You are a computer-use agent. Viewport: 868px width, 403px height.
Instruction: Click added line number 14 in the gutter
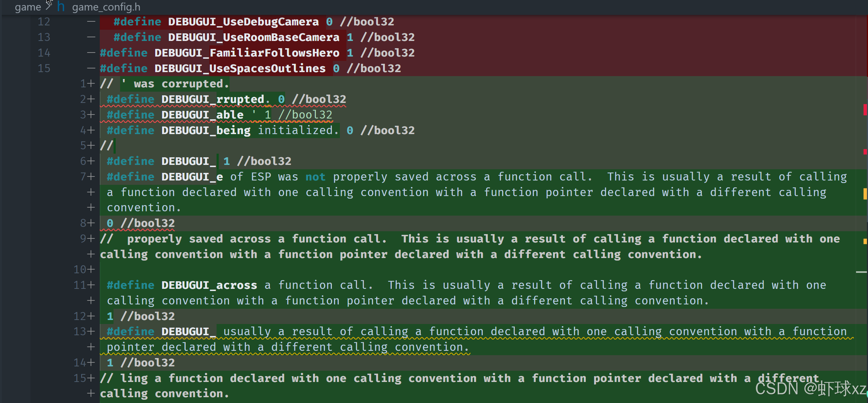[80, 363]
